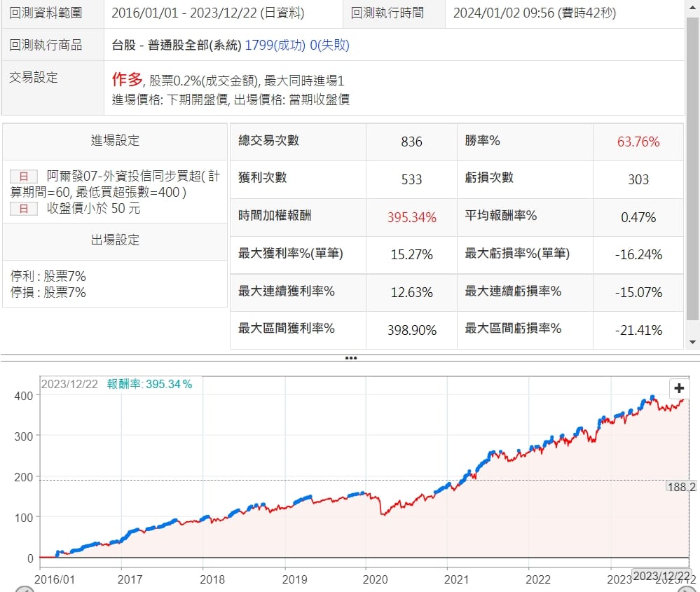
Task: Click the plus icon on the chart
Action: click(678, 389)
